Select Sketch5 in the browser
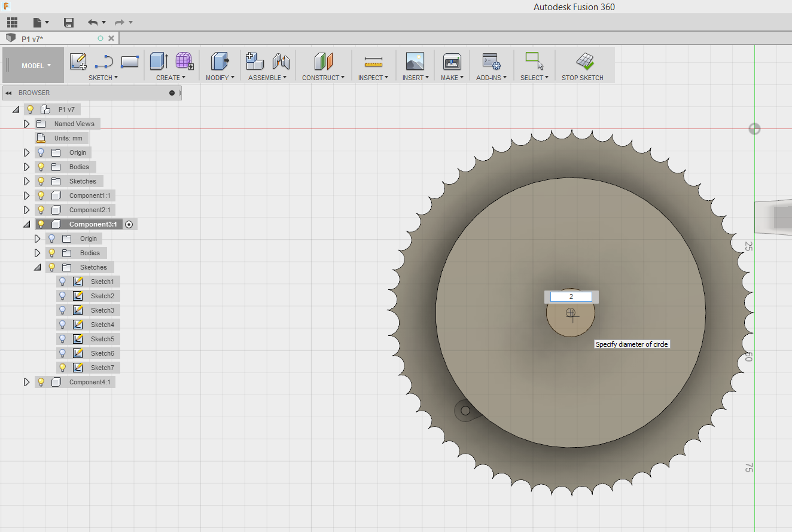Image resolution: width=792 pixels, height=532 pixels. click(x=102, y=339)
